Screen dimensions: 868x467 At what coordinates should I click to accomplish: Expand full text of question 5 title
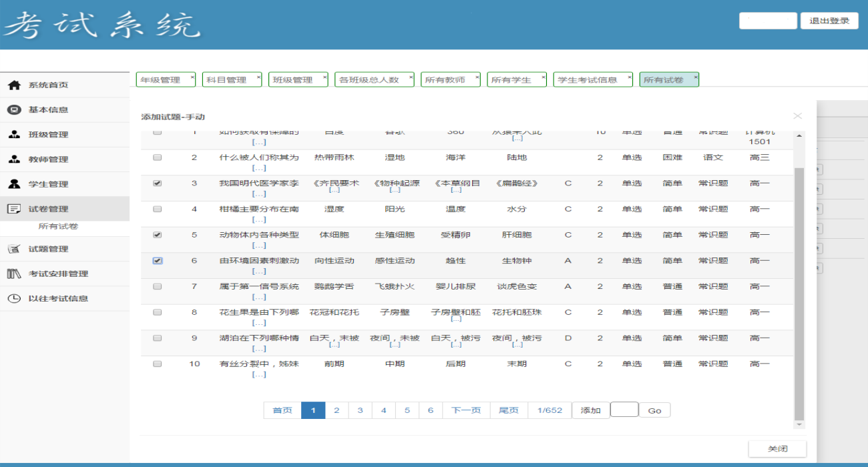click(x=259, y=246)
